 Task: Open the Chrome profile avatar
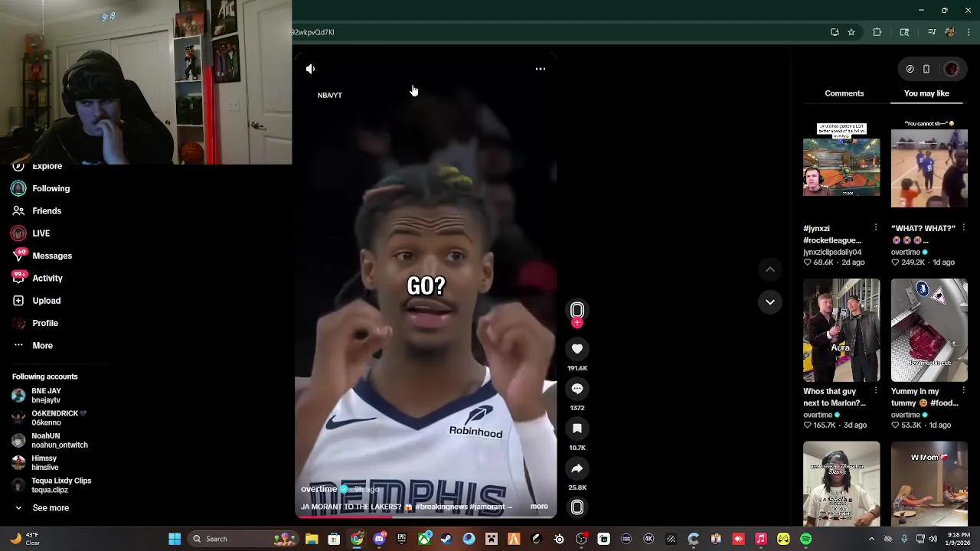tap(950, 32)
